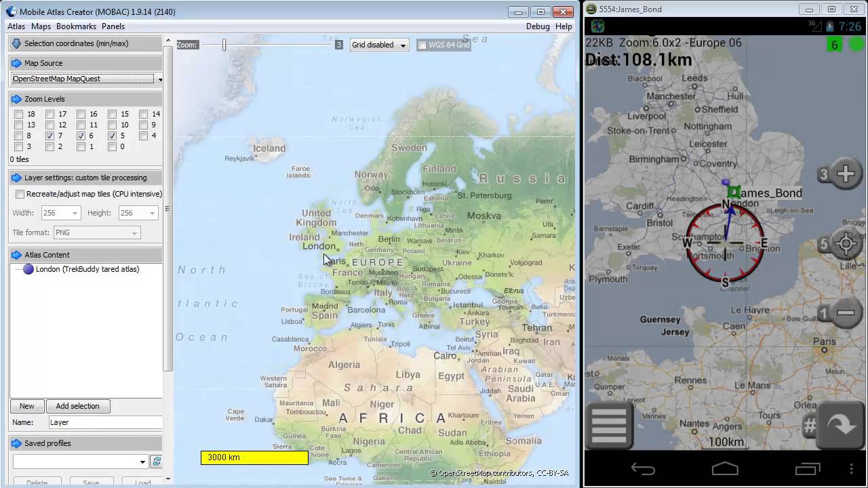Tap the GPS center crosshair button in emulator
The height and width of the screenshot is (488, 868).
click(846, 244)
